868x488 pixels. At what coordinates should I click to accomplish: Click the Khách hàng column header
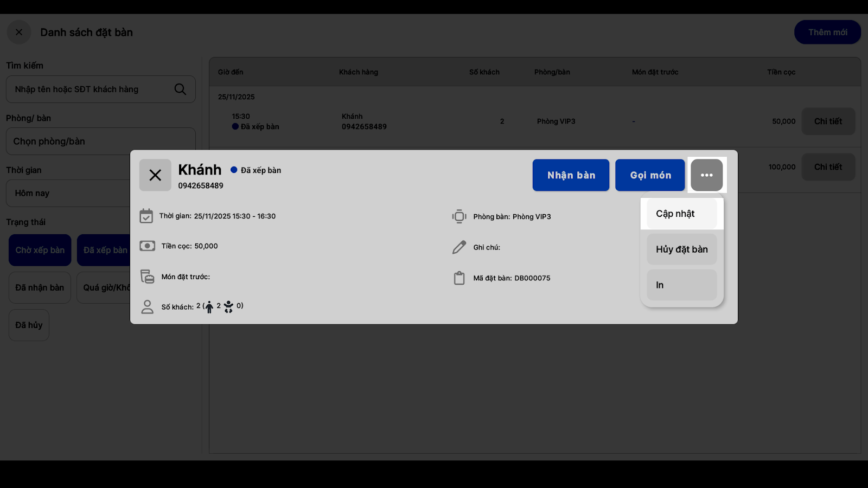point(359,72)
